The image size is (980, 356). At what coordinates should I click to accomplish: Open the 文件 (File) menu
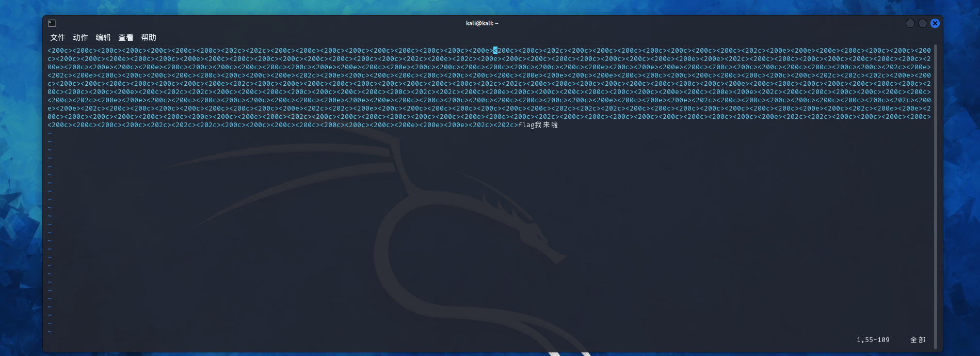coord(57,38)
